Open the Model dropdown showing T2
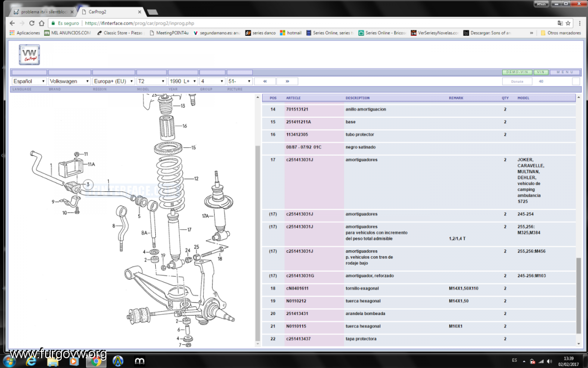Image resolution: width=588 pixels, height=368 pixels. click(x=151, y=81)
